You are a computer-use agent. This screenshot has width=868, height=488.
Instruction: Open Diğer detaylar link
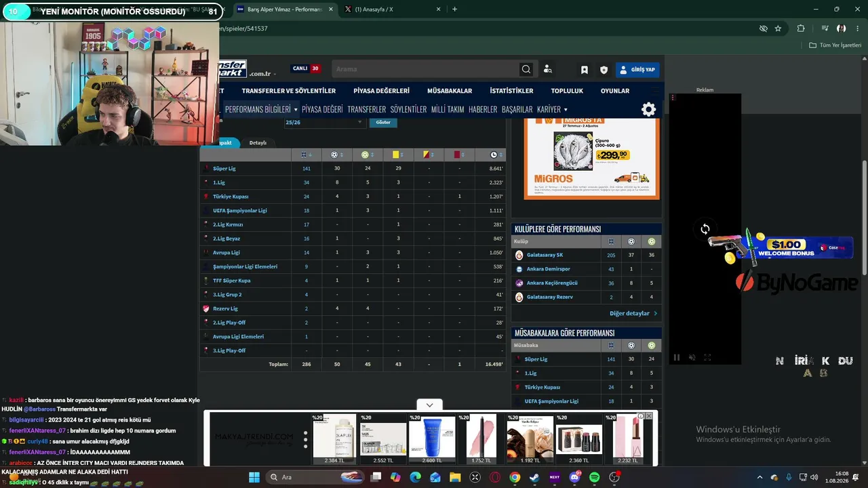pos(634,314)
